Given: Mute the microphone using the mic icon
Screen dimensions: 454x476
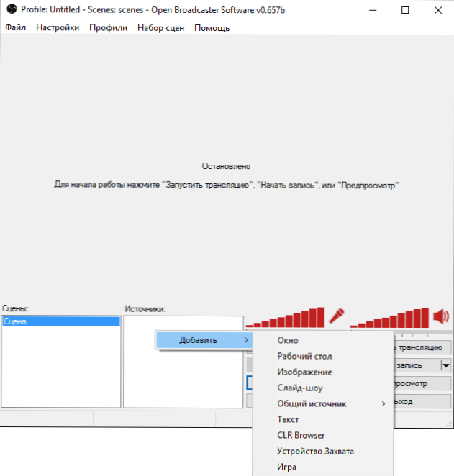Looking at the screenshot, I should pos(337,315).
